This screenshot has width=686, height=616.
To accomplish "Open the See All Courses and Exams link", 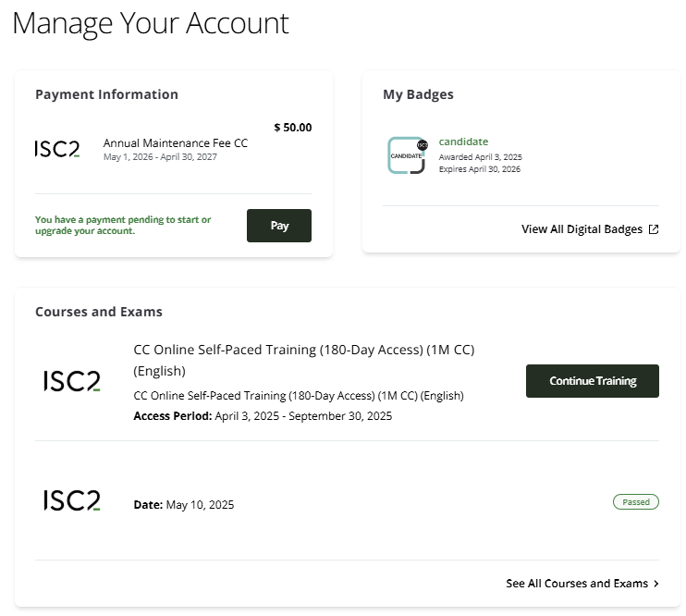I will point(577,584).
